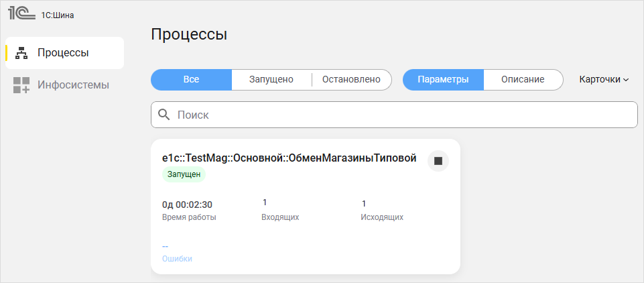
Task: Click the chevron next to Карточки
Action: [x=626, y=80]
